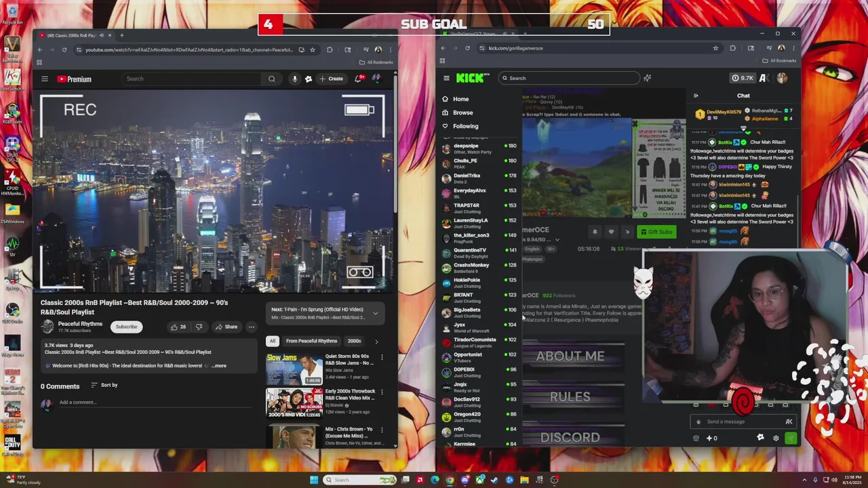Bookmark the Kick page with star

pyautogui.click(x=715, y=48)
